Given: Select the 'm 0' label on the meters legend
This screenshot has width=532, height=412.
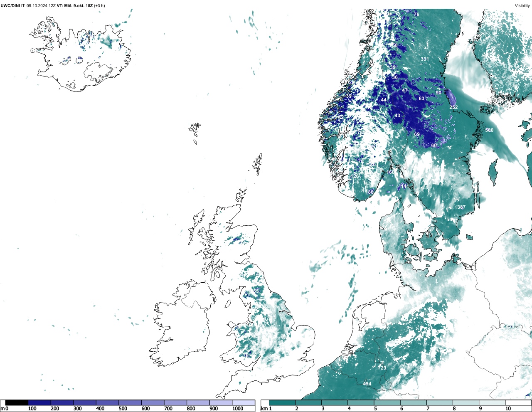Looking at the screenshot, I should 4,409.
